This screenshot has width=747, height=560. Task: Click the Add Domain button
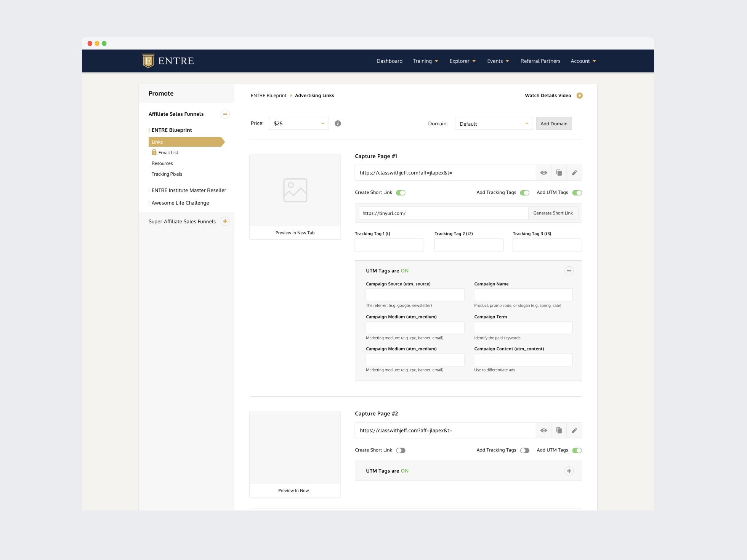(554, 123)
